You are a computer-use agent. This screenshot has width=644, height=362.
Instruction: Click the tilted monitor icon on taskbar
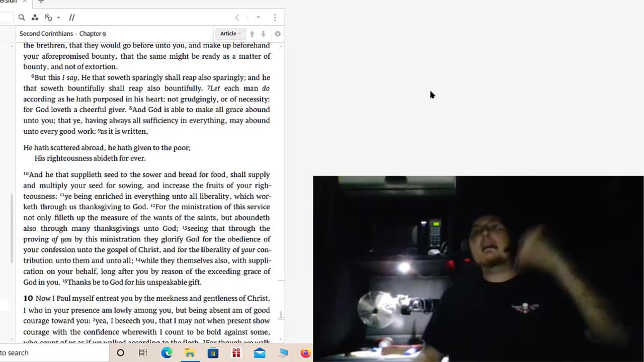pos(283,353)
